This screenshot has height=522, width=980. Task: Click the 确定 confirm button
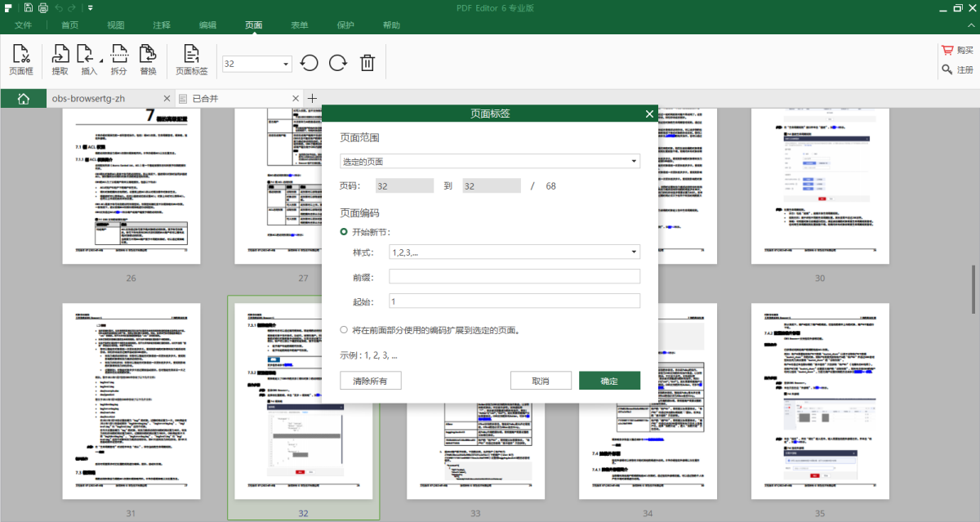[609, 380]
